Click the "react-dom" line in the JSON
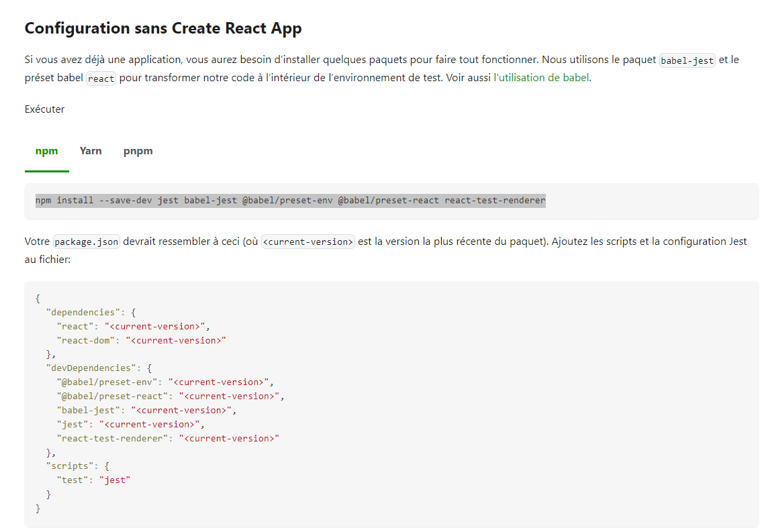Viewport: 760px width, 532px height. [x=141, y=341]
